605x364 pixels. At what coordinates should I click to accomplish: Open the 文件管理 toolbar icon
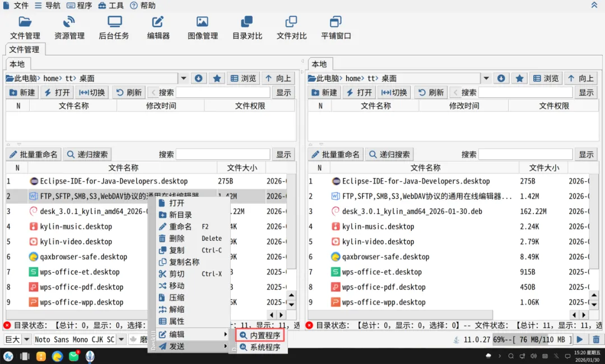point(25,28)
